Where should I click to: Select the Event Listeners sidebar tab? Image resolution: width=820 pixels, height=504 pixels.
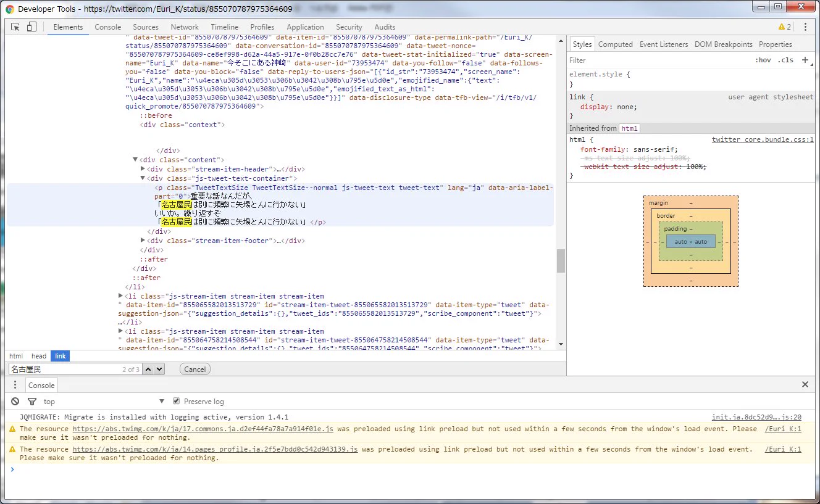(663, 44)
